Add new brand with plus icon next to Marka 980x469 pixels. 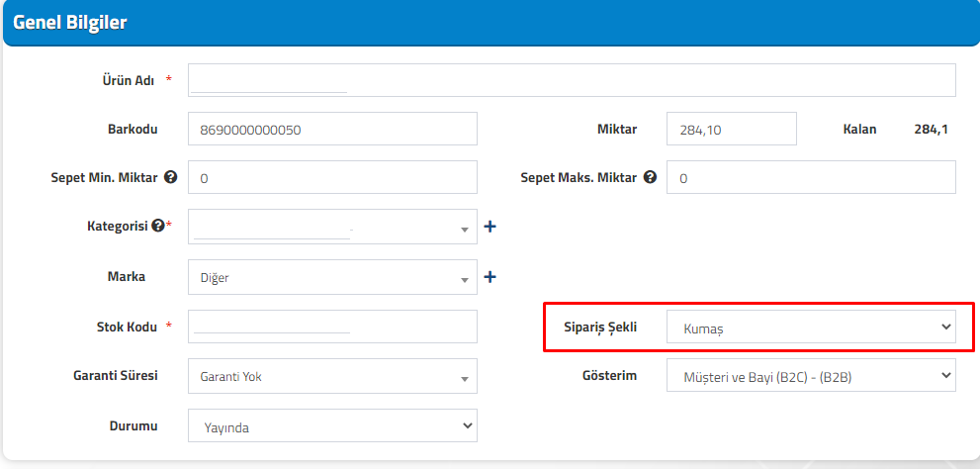(490, 276)
